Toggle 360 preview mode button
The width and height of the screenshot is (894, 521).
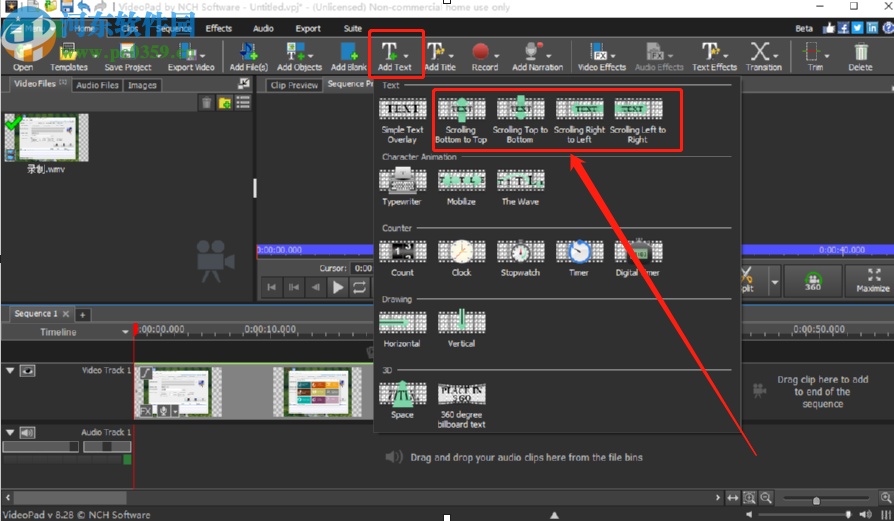pos(813,280)
